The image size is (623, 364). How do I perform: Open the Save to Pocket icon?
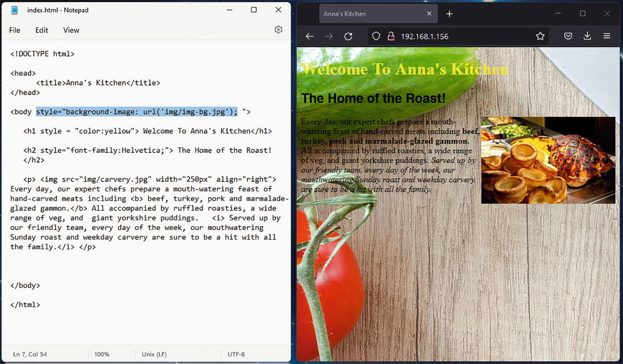click(x=568, y=36)
